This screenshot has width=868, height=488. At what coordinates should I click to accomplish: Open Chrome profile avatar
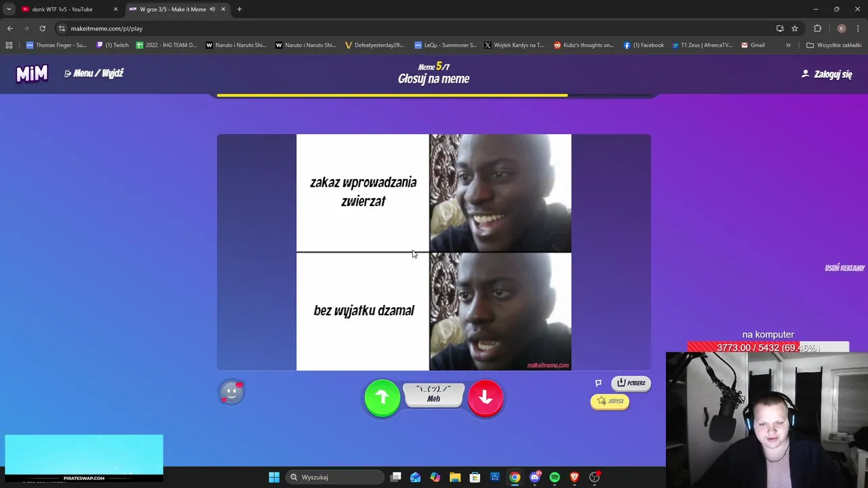click(842, 28)
